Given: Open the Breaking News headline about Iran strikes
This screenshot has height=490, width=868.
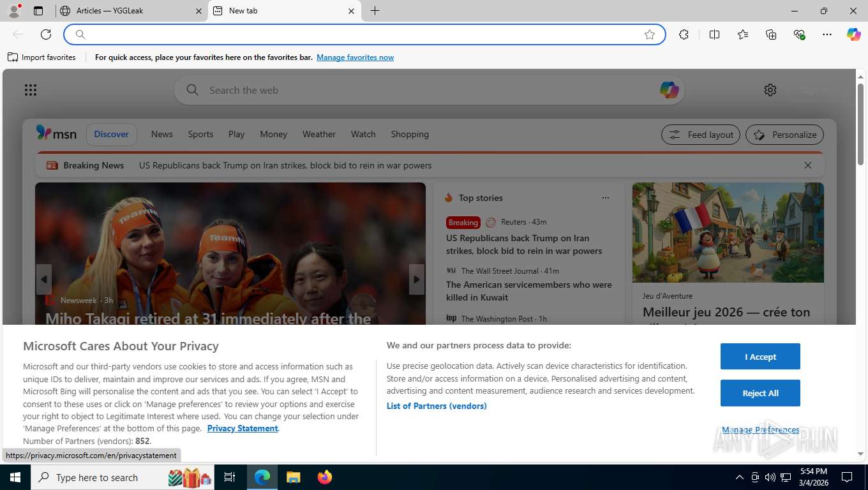Looking at the screenshot, I should [x=285, y=165].
